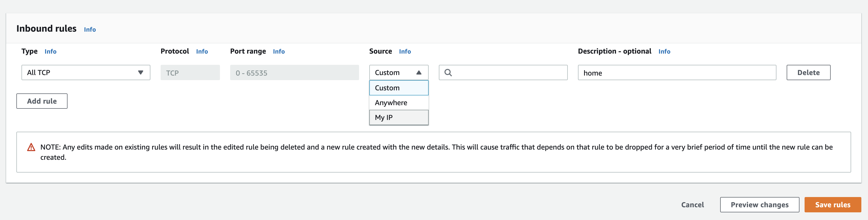Click Preview changes button
The image size is (868, 220).
(759, 205)
